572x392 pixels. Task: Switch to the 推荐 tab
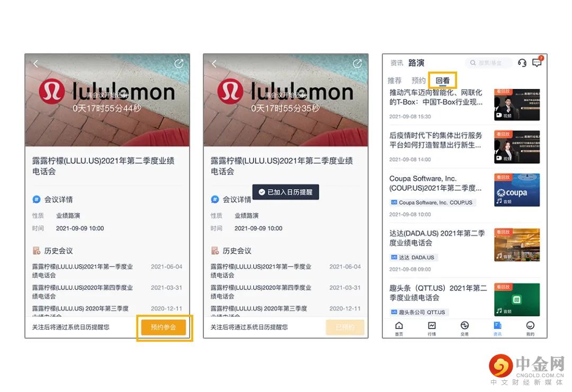395,80
